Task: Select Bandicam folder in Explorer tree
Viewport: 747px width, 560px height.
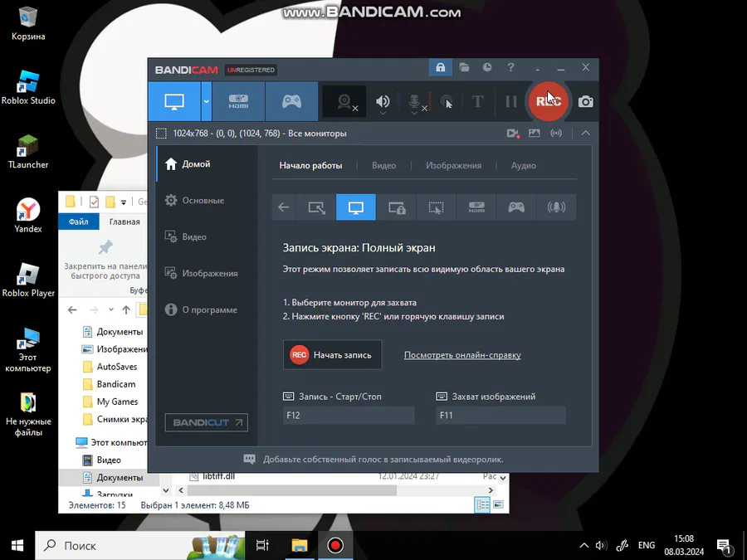Action: (x=115, y=384)
